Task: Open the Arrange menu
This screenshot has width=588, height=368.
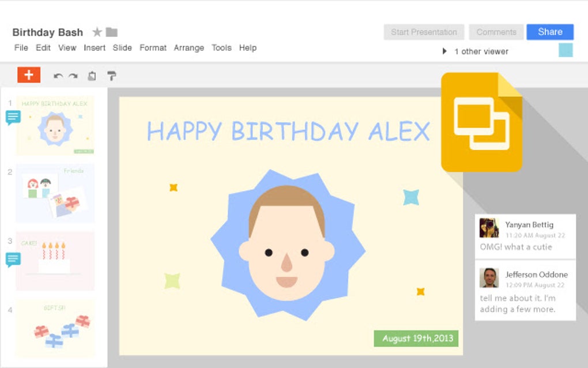Action: (189, 48)
